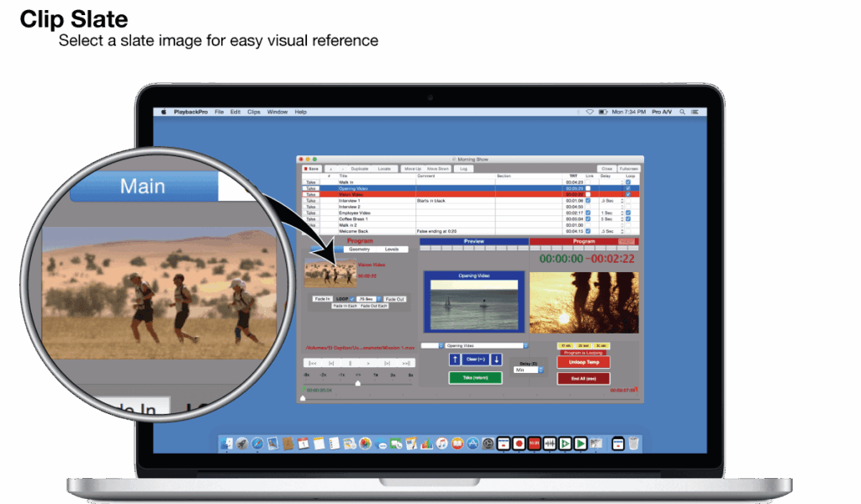Click the pause transport button
861x504 pixels.
(351, 363)
